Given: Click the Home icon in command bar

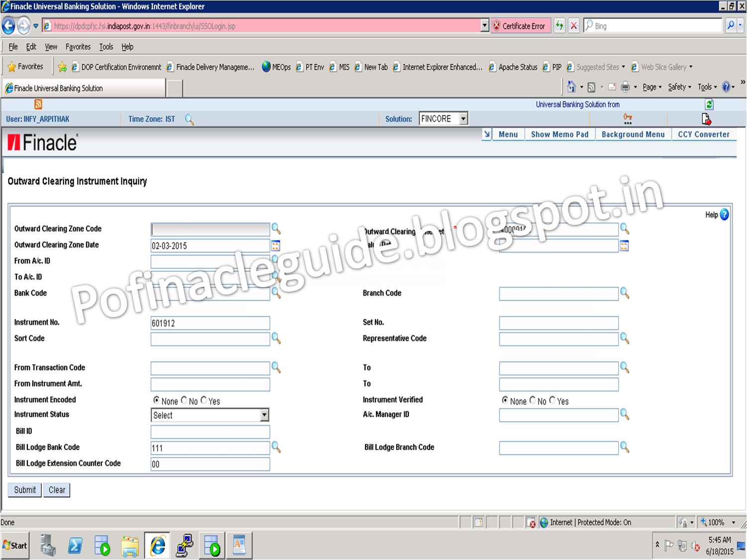Looking at the screenshot, I should point(571,87).
